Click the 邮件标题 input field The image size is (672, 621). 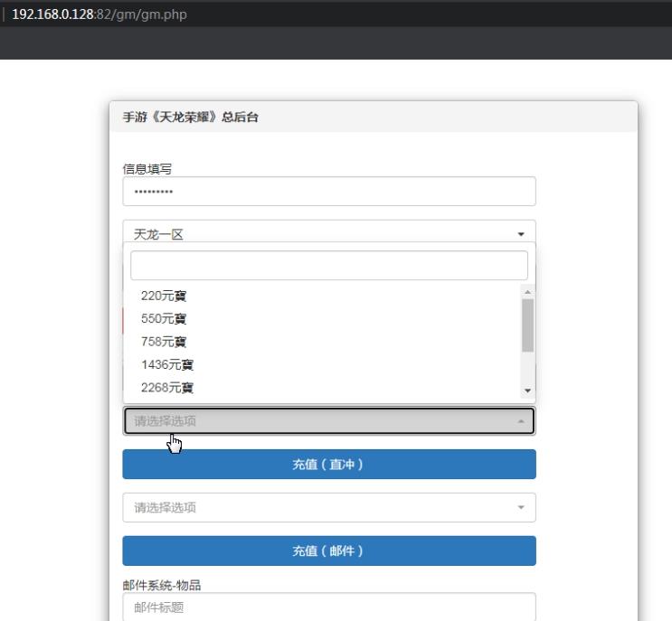pos(328,607)
